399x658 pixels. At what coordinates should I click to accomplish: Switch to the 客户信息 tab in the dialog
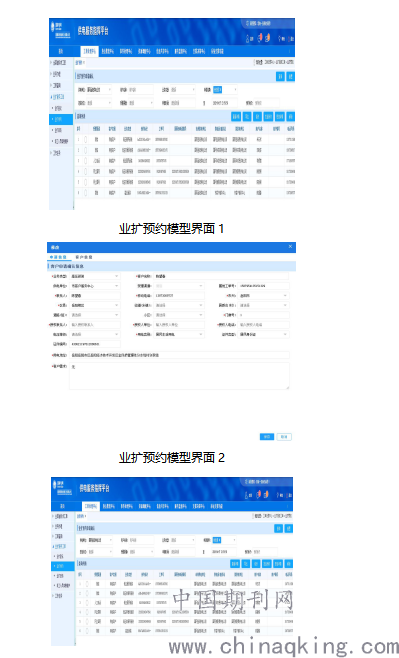[83, 257]
